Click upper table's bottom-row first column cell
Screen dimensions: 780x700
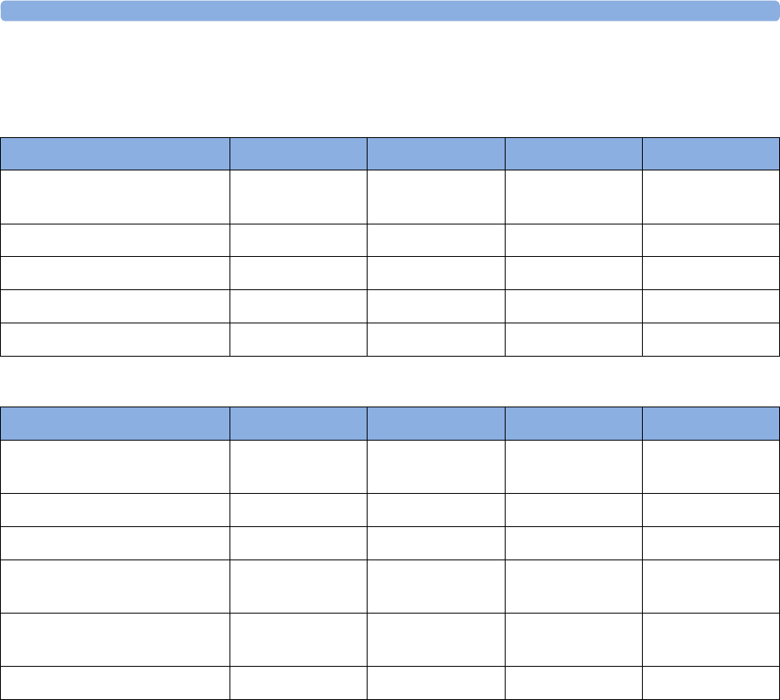(x=115, y=339)
